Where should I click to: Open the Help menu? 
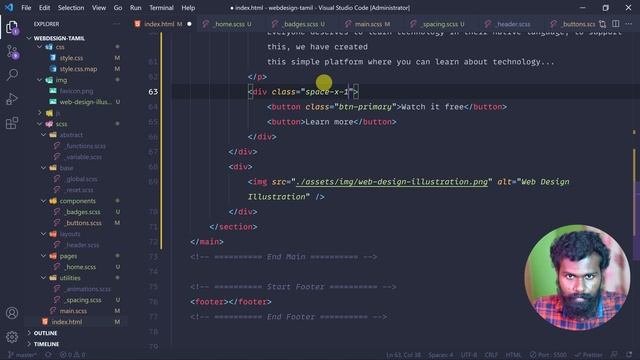point(188,8)
